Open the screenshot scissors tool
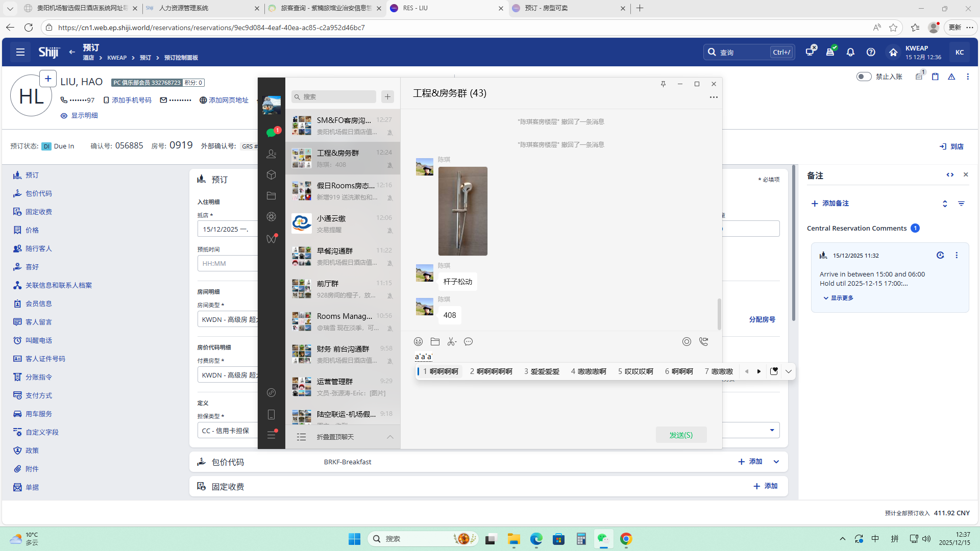This screenshot has height=551, width=980. coord(452,342)
